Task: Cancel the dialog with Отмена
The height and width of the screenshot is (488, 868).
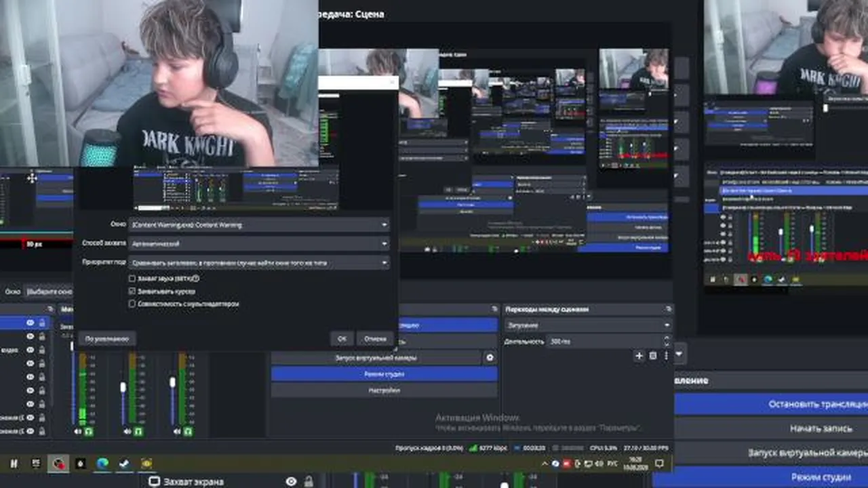Action: pos(375,338)
